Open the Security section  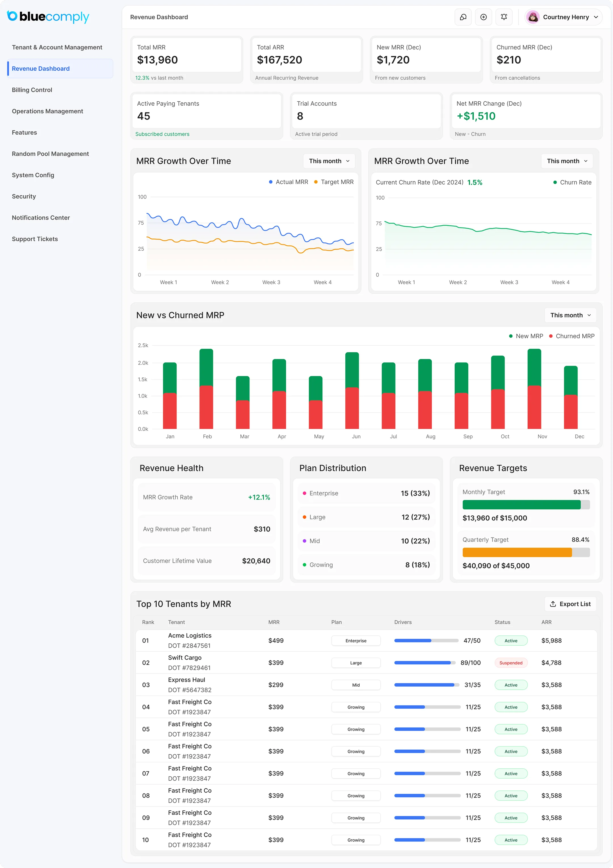[x=24, y=196]
